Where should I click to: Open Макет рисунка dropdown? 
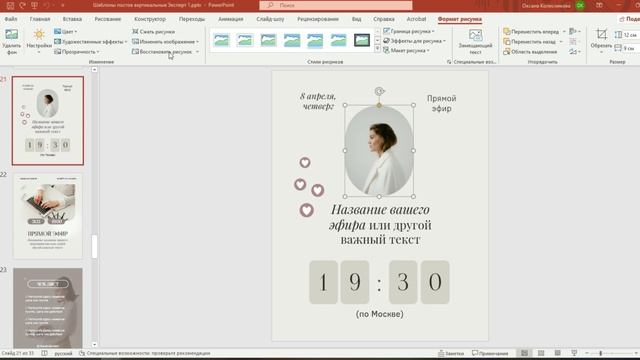(x=407, y=51)
